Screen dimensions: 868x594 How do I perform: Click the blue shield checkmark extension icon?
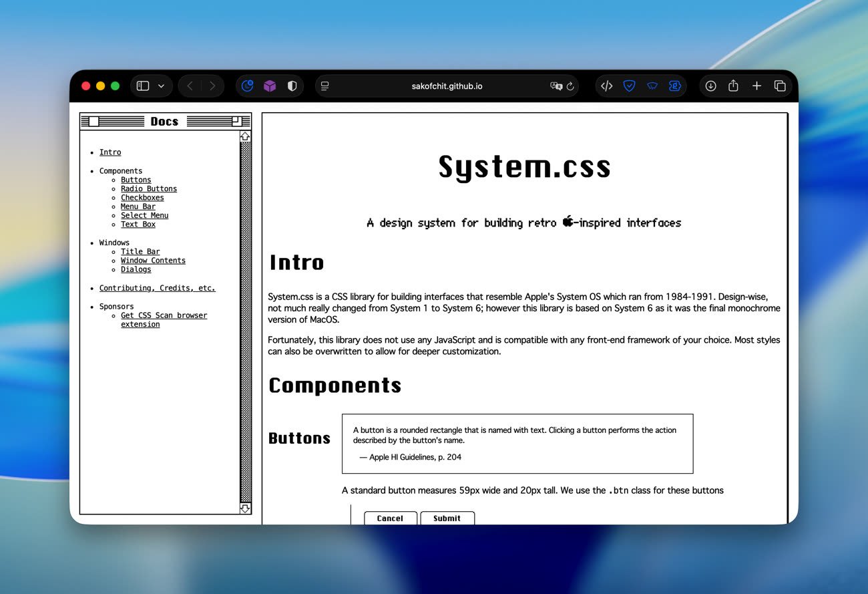click(x=629, y=86)
